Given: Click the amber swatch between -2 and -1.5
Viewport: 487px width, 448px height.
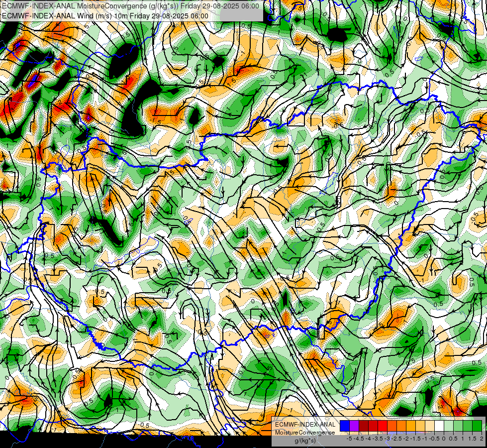Looking at the screenshot, I should [x=411, y=426].
